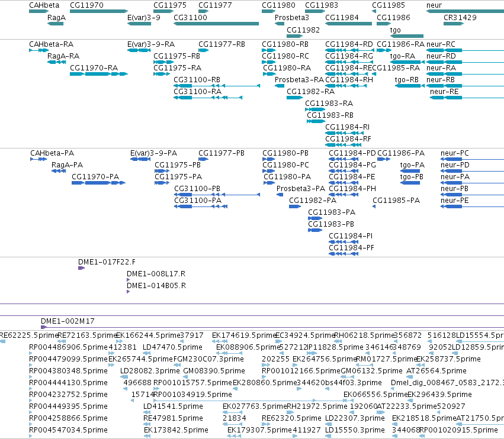The width and height of the screenshot is (504, 439).
Task: Click the CG11986 gene label
Action: 393,18
